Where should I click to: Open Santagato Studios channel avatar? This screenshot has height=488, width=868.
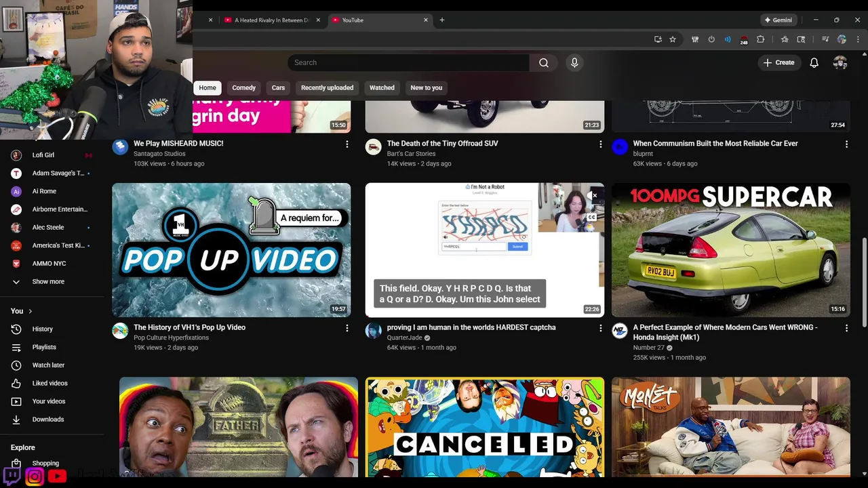(120, 146)
